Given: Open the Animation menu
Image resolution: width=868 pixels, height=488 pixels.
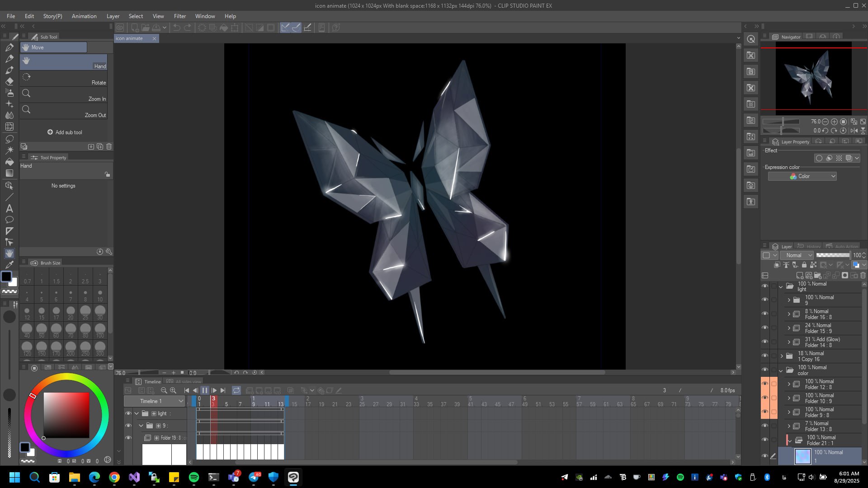Looking at the screenshot, I should 84,16.
